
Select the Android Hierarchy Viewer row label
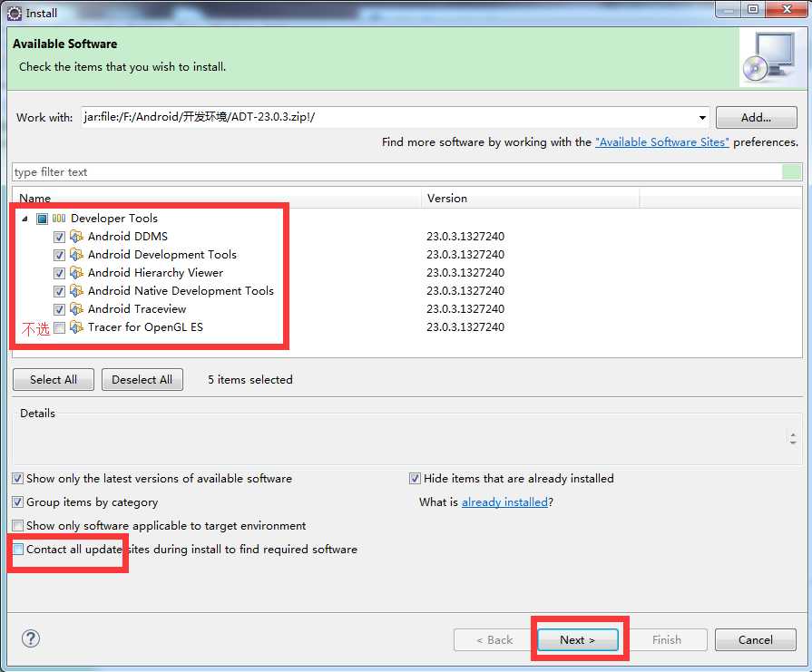point(155,273)
